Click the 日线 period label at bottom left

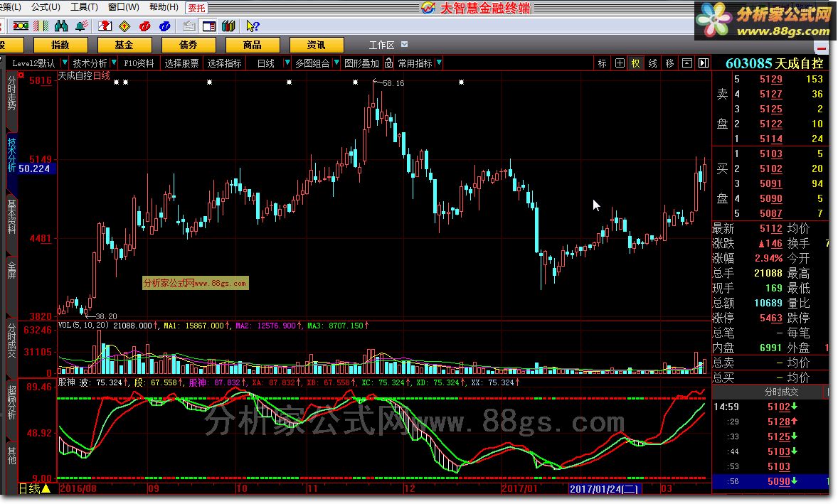[30, 488]
